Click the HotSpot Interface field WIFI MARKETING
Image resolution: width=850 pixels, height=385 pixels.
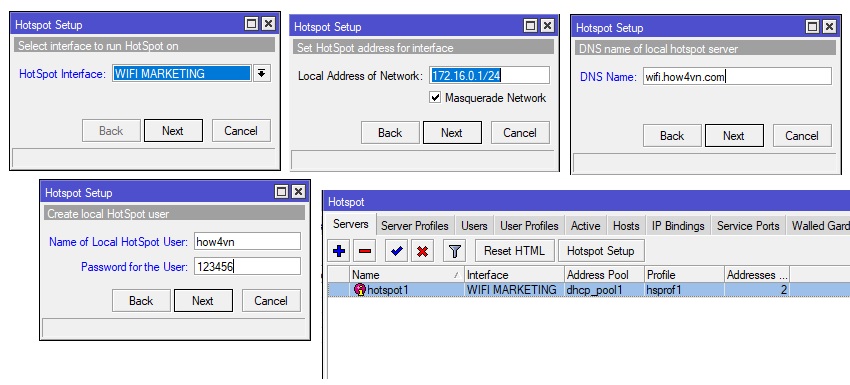pos(182,74)
